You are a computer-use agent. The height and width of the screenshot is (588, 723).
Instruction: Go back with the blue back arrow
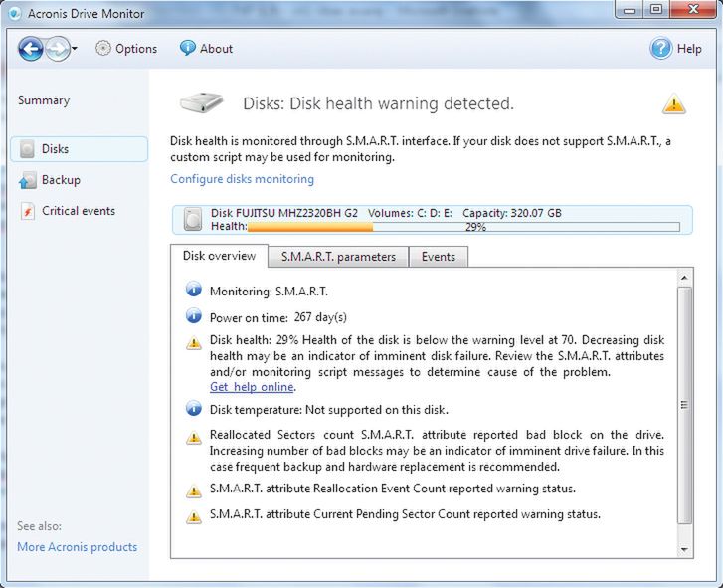(31, 49)
